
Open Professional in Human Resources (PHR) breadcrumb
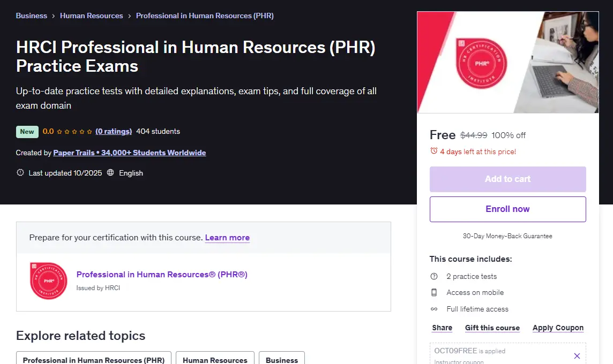pos(205,16)
